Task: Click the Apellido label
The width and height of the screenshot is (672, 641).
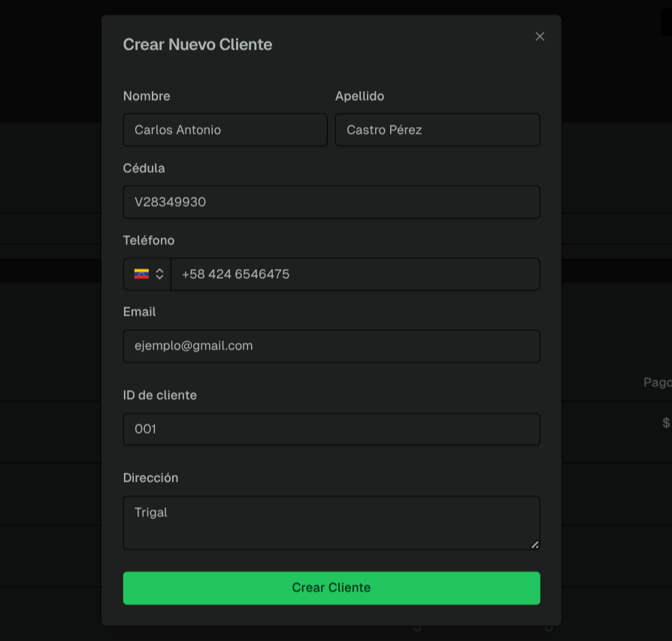Action: point(359,96)
